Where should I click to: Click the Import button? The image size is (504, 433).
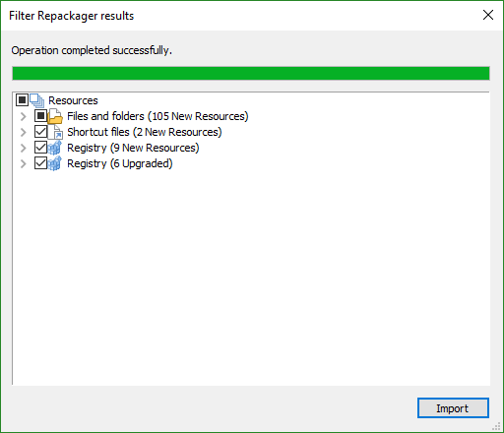[453, 408]
